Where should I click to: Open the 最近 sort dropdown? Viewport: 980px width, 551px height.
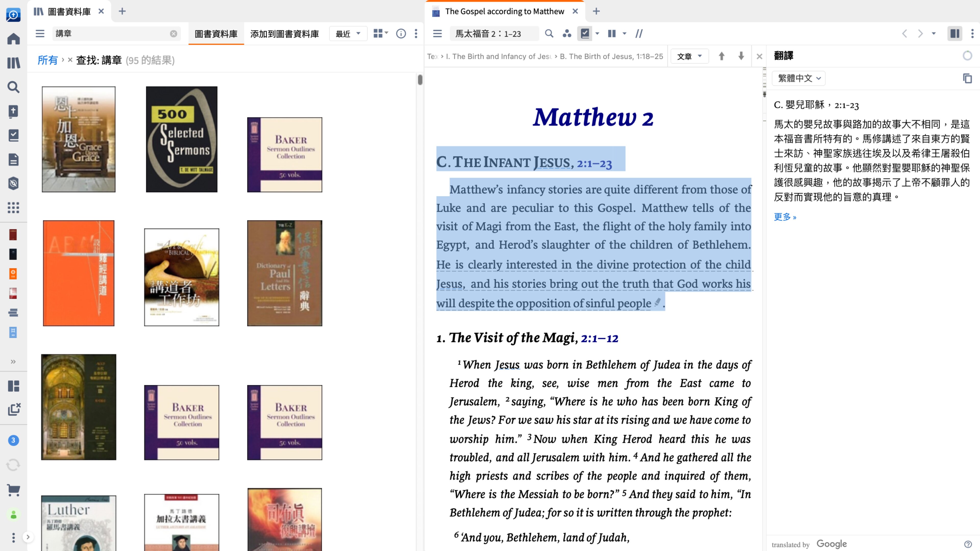tap(348, 33)
